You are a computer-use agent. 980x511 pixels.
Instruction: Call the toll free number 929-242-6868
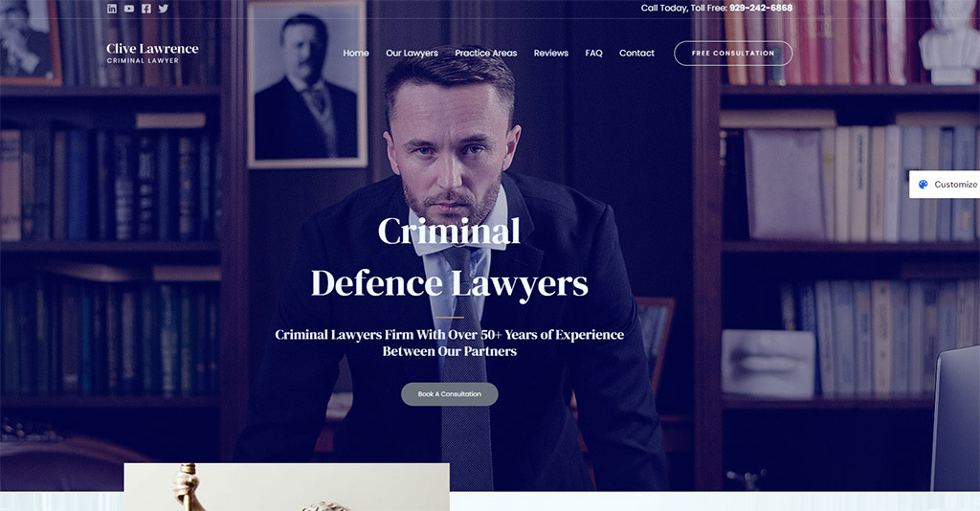761,8
